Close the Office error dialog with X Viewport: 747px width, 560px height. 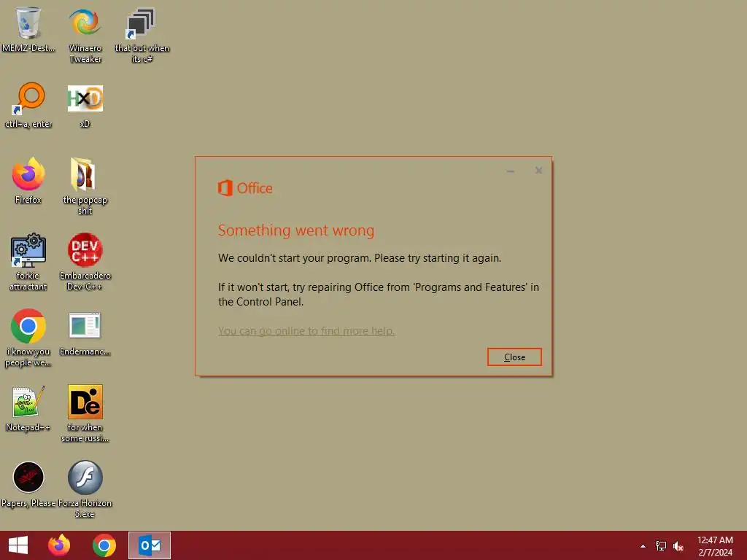tap(538, 171)
